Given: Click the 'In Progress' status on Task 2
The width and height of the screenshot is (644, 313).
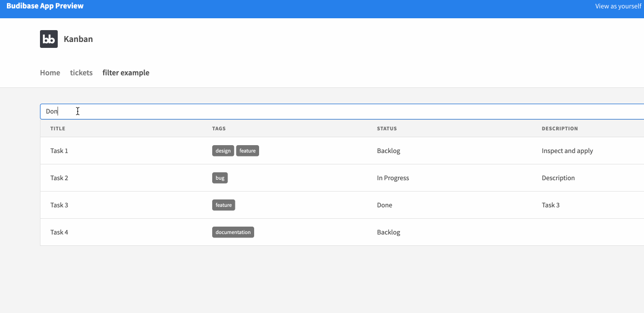Looking at the screenshot, I should tap(393, 178).
